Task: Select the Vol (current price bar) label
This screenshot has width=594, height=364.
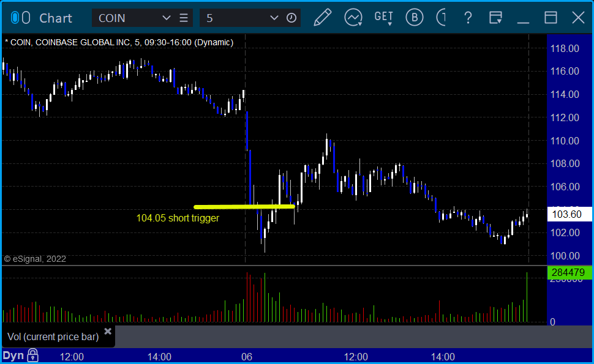Action: click(53, 336)
